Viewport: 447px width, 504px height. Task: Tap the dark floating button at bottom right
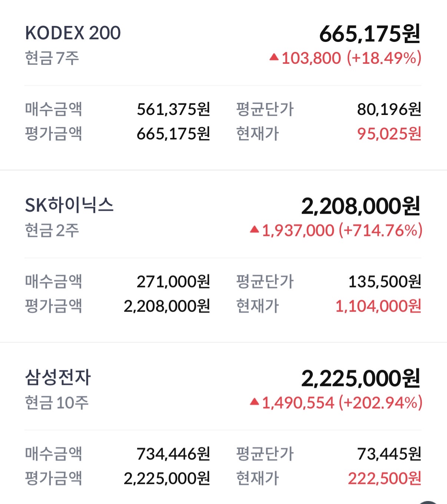point(428,502)
